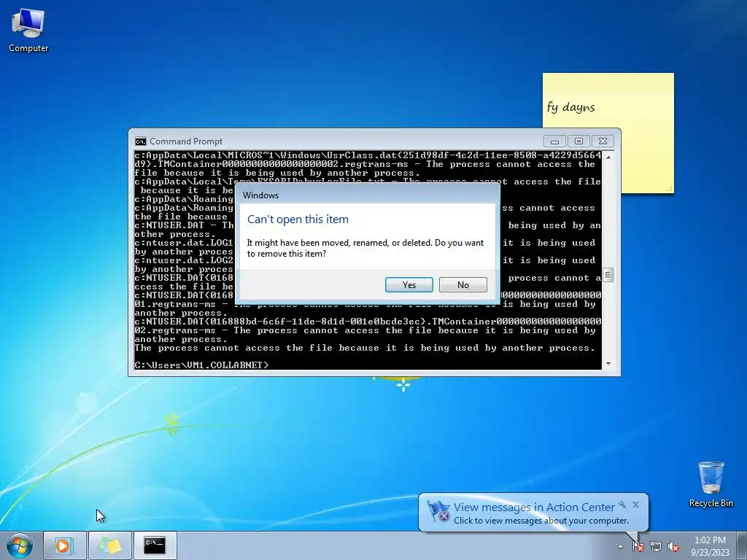Image resolution: width=747 pixels, height=560 pixels.
Task: Open the network tray icon
Action: pyautogui.click(x=656, y=547)
